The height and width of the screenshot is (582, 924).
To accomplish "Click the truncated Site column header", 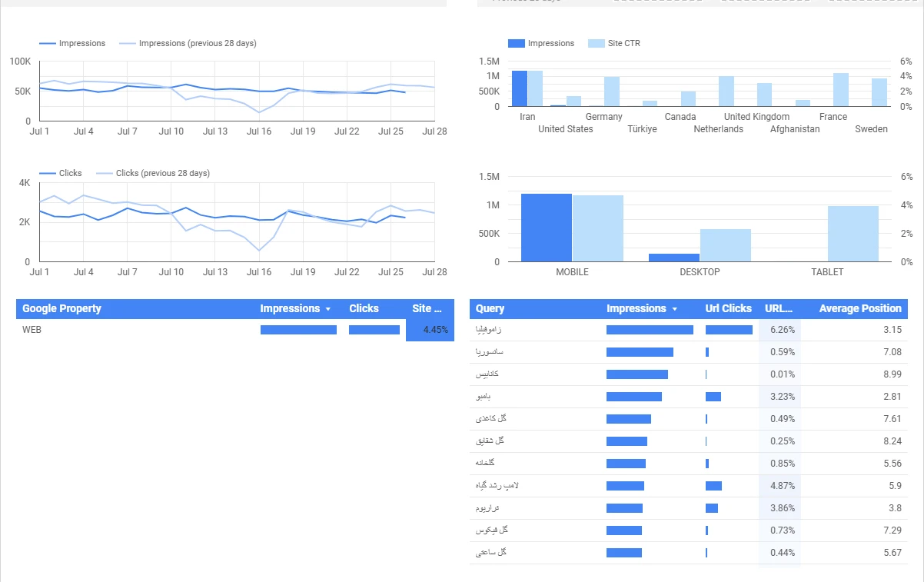I will coord(427,308).
